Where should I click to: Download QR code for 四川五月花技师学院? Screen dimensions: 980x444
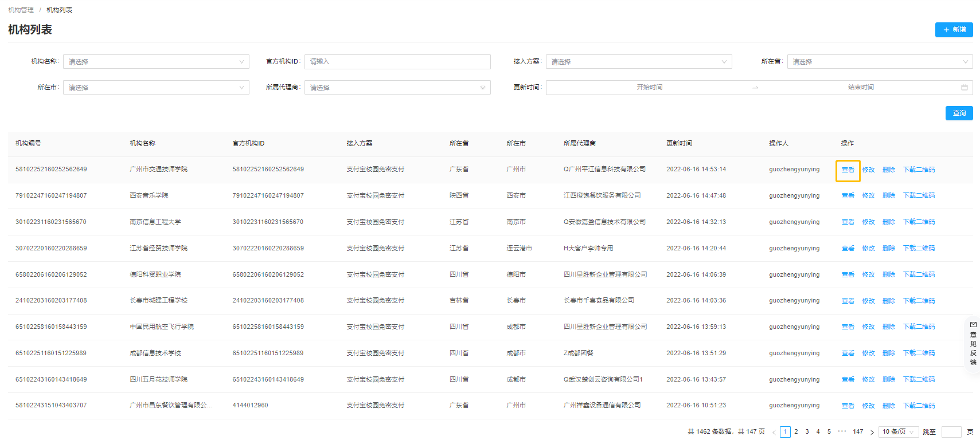(919, 380)
